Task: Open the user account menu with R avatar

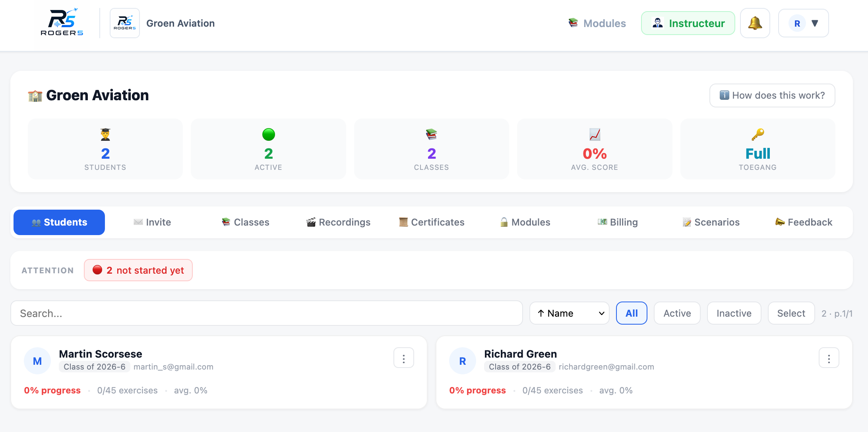Action: pyautogui.click(x=803, y=23)
